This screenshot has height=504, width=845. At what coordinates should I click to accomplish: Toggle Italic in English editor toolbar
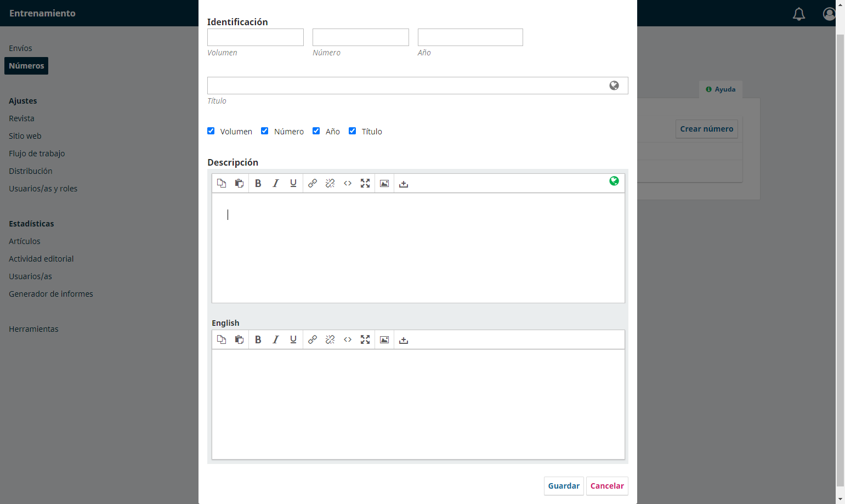tap(276, 339)
